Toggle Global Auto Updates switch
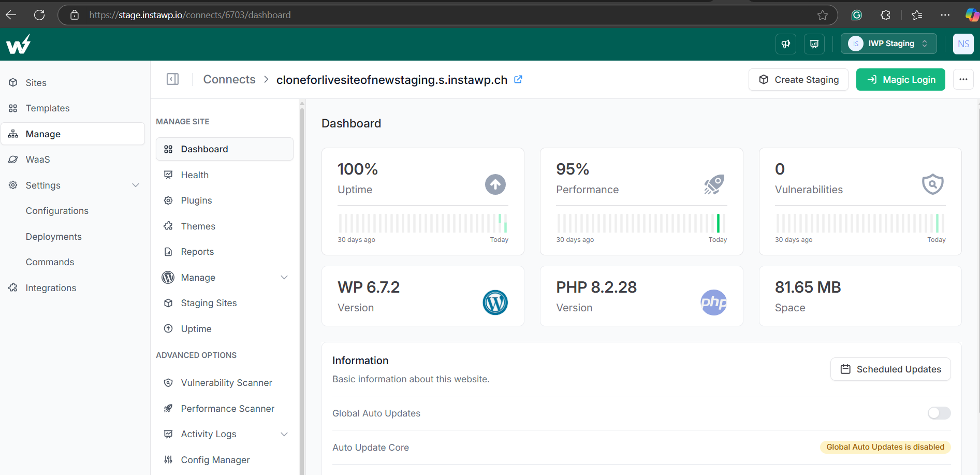Screen dimensions: 980x475 [x=939, y=413]
